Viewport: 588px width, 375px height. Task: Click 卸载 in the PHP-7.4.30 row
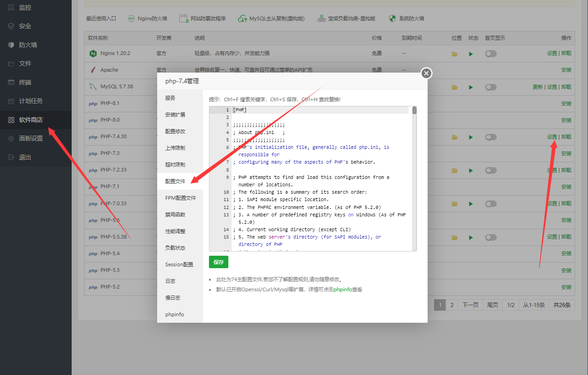pyautogui.click(x=566, y=137)
